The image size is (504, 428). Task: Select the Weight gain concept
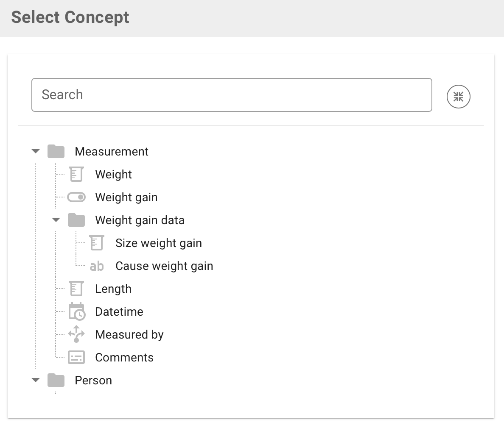coord(126,197)
